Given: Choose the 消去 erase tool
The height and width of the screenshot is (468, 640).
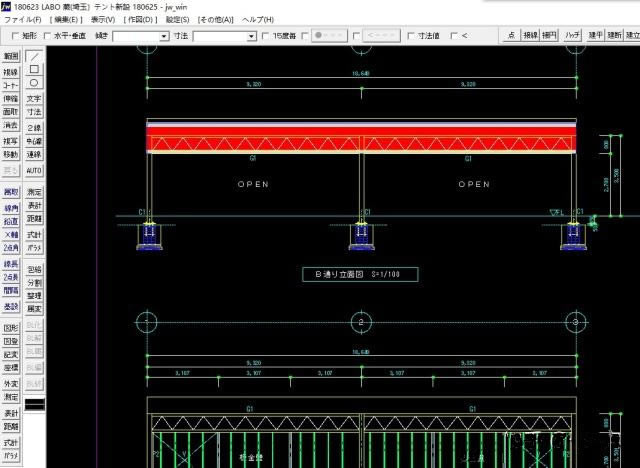Looking at the screenshot, I should pyautogui.click(x=11, y=126).
